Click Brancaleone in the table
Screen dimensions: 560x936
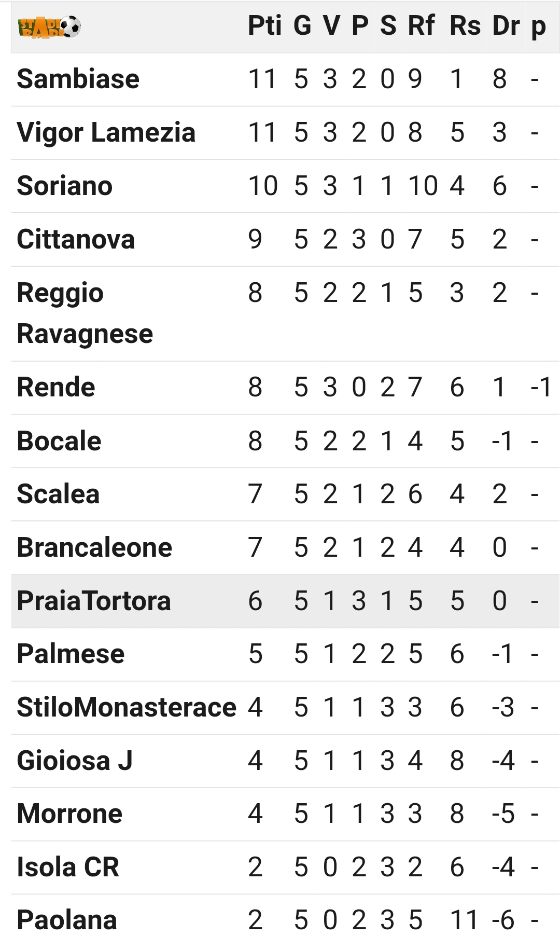(94, 547)
